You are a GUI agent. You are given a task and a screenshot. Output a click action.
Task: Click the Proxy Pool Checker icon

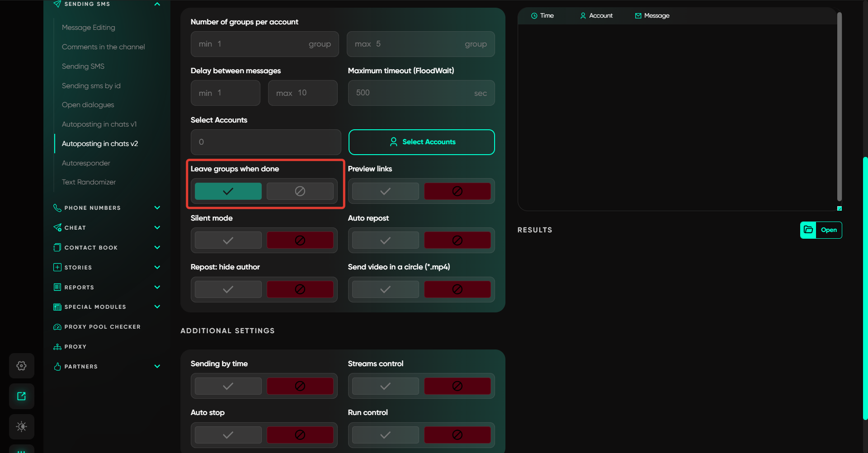point(57,327)
